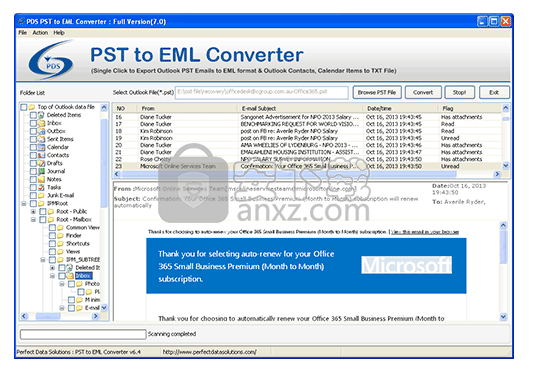The height and width of the screenshot is (370, 533).
Task: Open the File menu
Action: click(x=22, y=33)
